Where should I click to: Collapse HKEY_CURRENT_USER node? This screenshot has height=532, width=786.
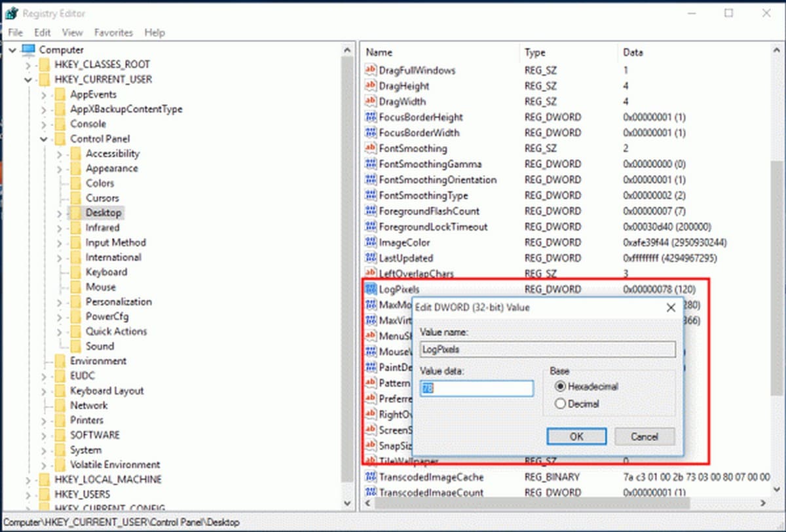click(x=28, y=79)
